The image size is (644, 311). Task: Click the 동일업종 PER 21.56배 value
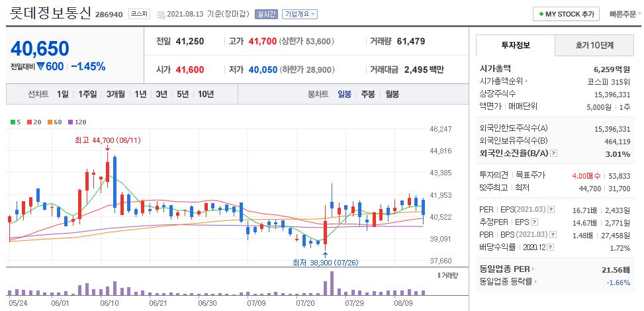coord(616,270)
